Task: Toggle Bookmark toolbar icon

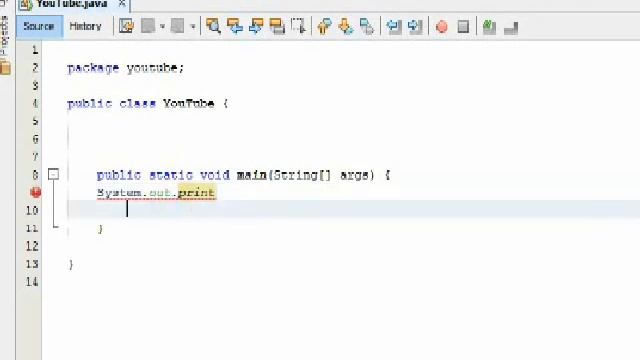Action: pos(367,27)
